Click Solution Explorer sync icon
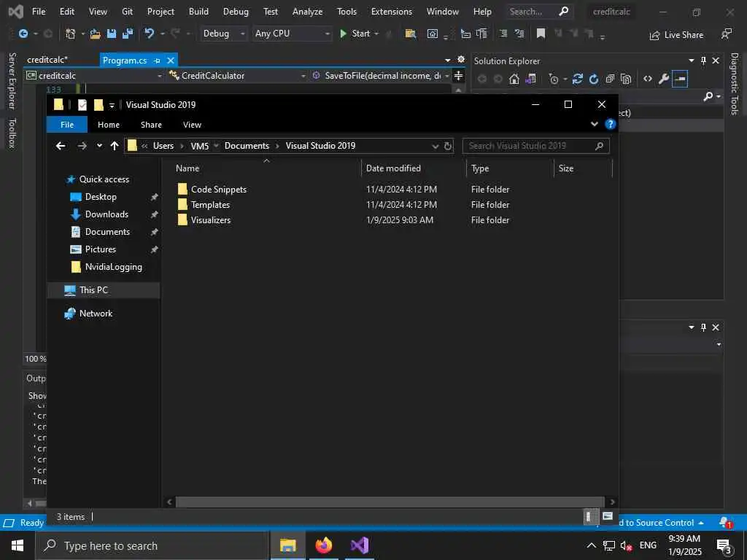Screen dimensions: 747x560 click(578, 79)
